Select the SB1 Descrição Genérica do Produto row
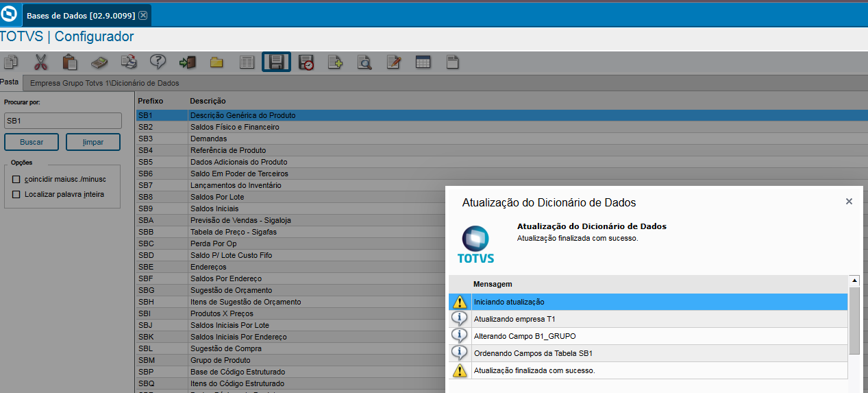 pyautogui.click(x=502, y=115)
